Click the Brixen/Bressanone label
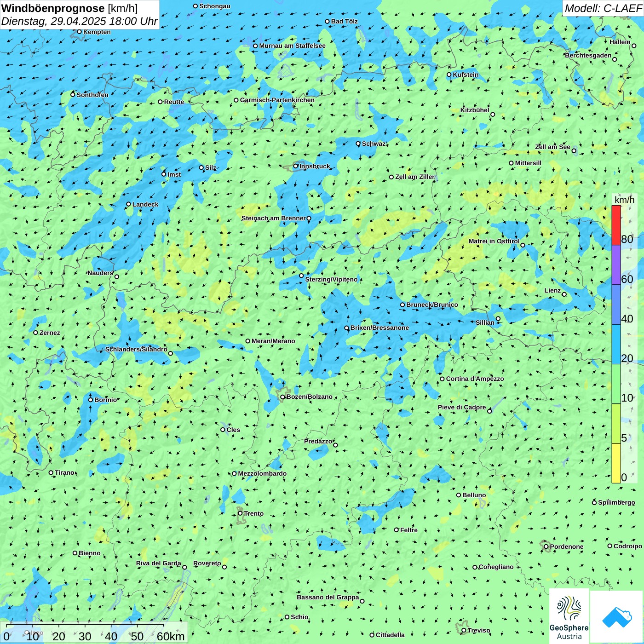644x644 pixels. pos(379,328)
